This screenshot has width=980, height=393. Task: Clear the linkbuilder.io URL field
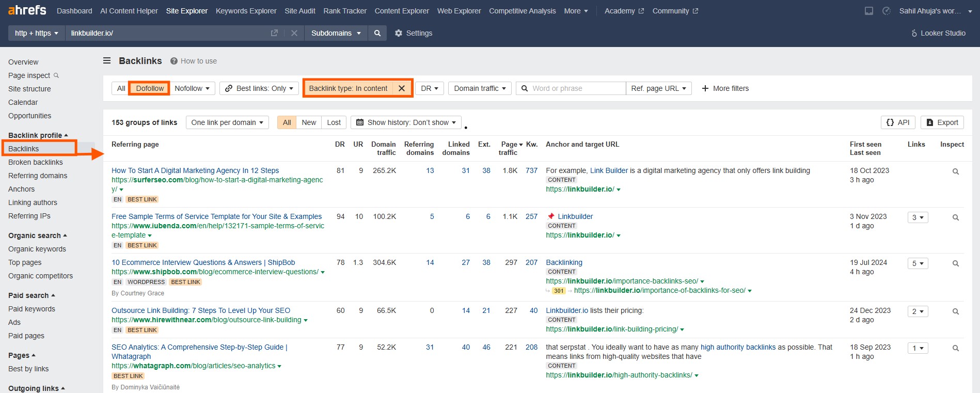pos(294,33)
